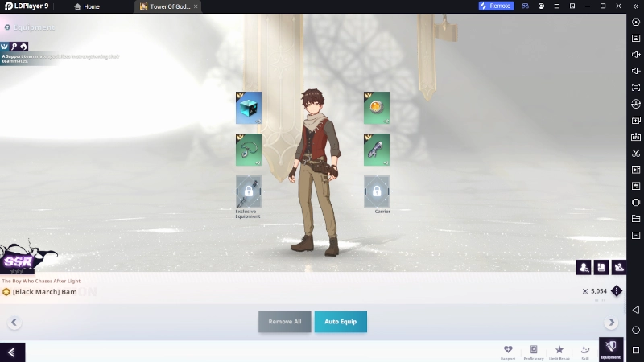Tap the locked Carrier slot

pos(376,191)
